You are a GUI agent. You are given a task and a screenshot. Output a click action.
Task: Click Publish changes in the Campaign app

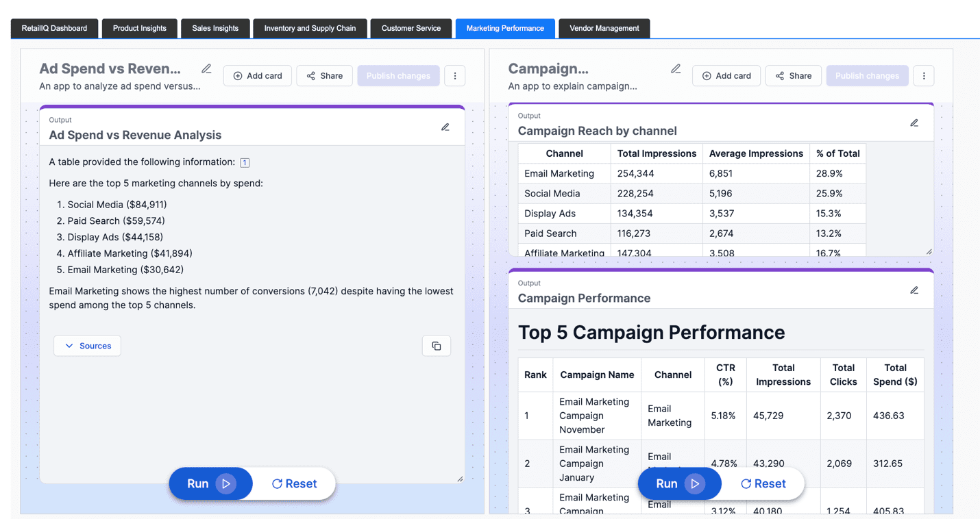867,76
